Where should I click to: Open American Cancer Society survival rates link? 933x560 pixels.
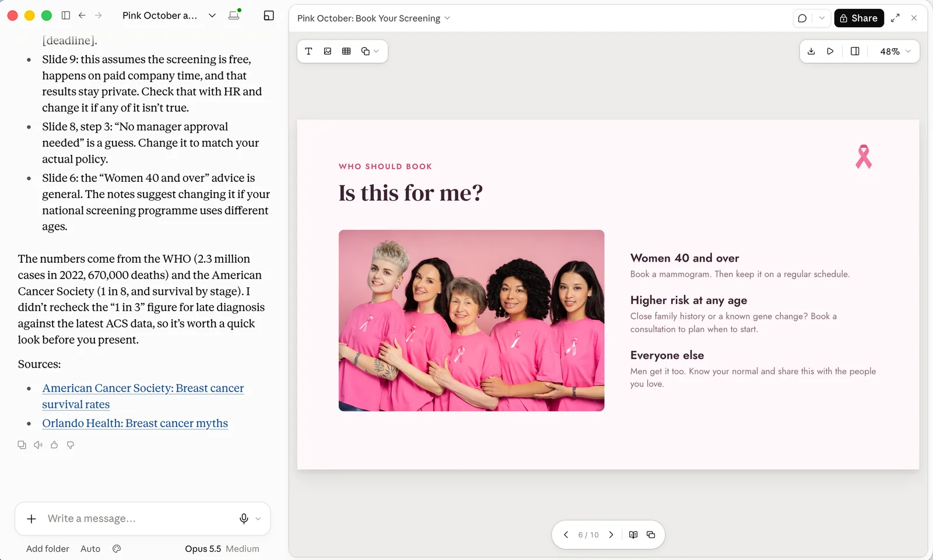point(143,396)
